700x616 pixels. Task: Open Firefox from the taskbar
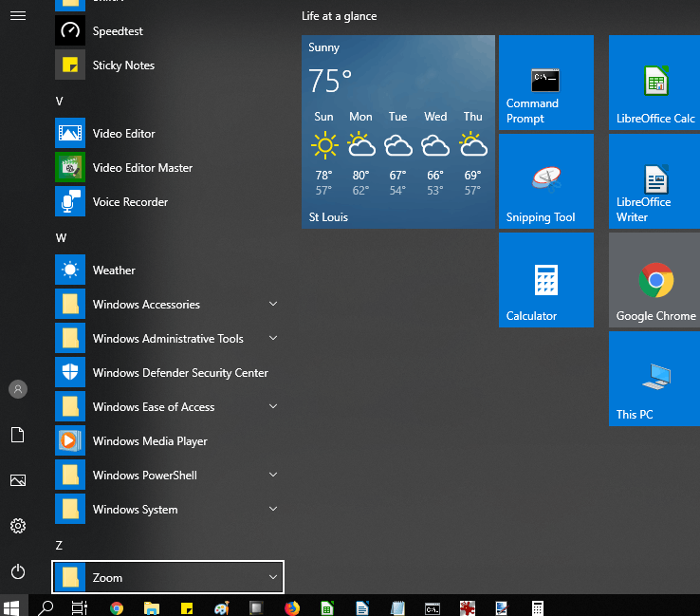point(292,608)
